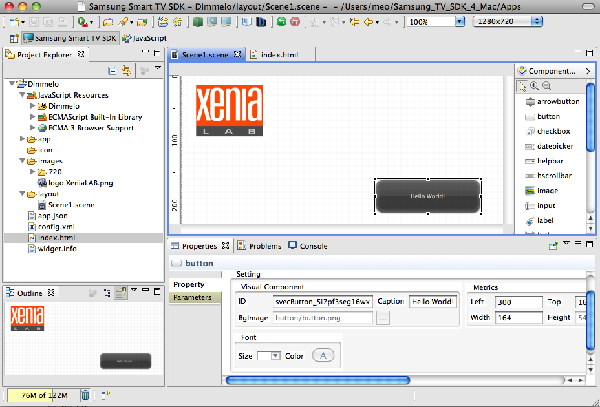
Task: Click the Properties horizontal scrollbar
Action: tap(318, 380)
